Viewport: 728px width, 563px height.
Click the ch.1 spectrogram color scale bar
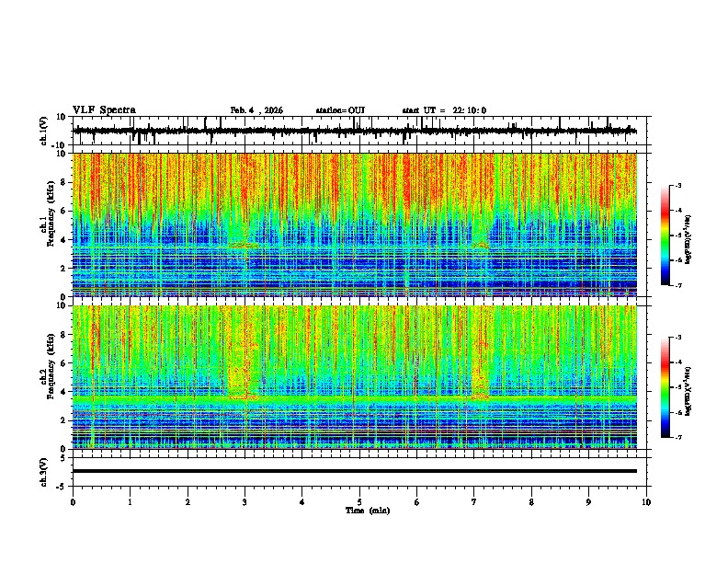(x=665, y=236)
